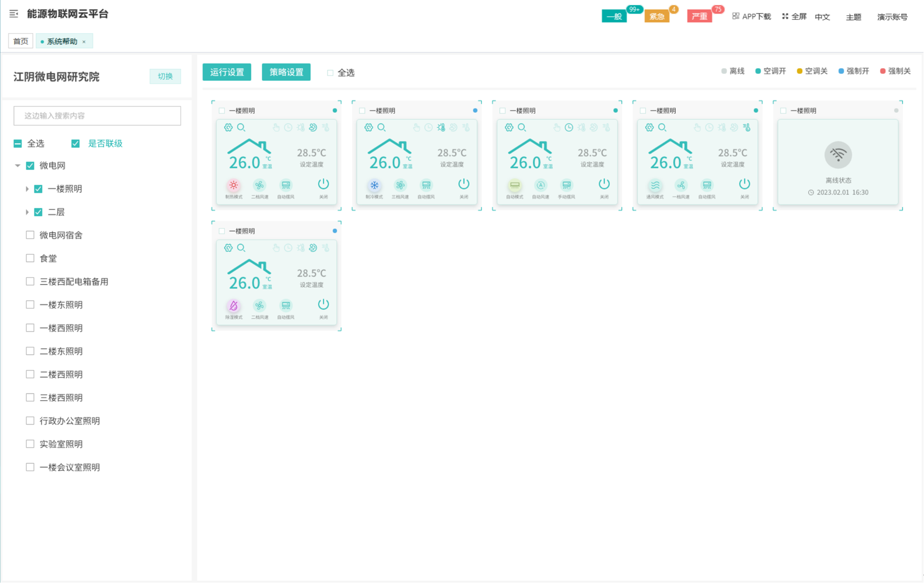Viewport: 924px width, 584px height.
Task: Click the cooling mode (制冷模式) snowflake icon
Action: point(374,185)
